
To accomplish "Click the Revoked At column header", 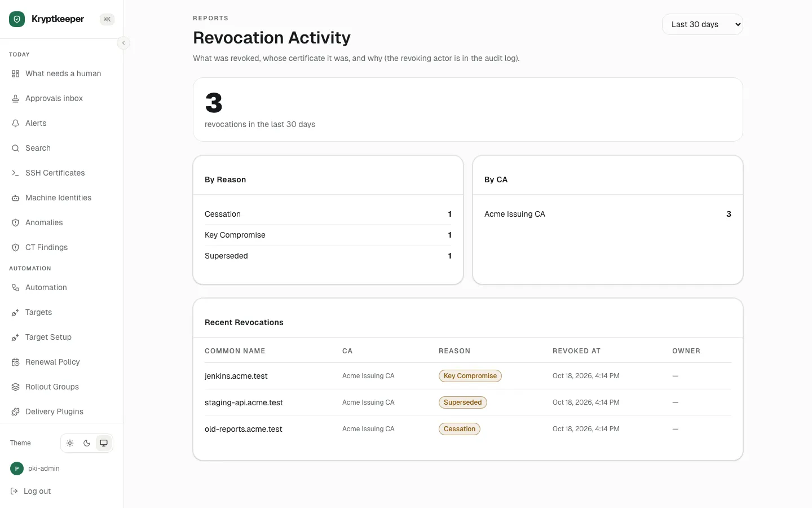I will pyautogui.click(x=576, y=351).
